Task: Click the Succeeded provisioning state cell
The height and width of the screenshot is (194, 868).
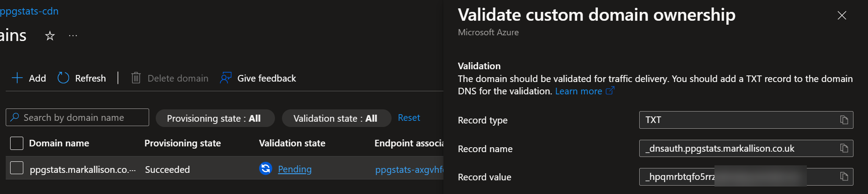Action: [168, 170]
